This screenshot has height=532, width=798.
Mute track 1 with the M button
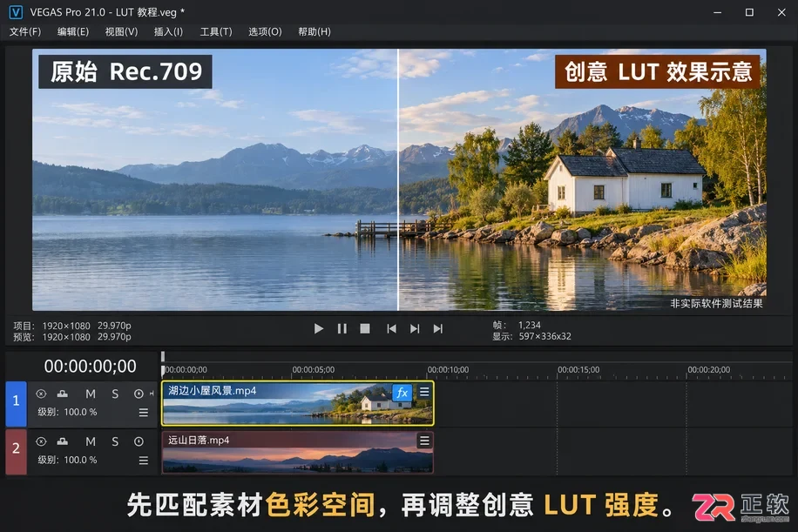click(91, 394)
